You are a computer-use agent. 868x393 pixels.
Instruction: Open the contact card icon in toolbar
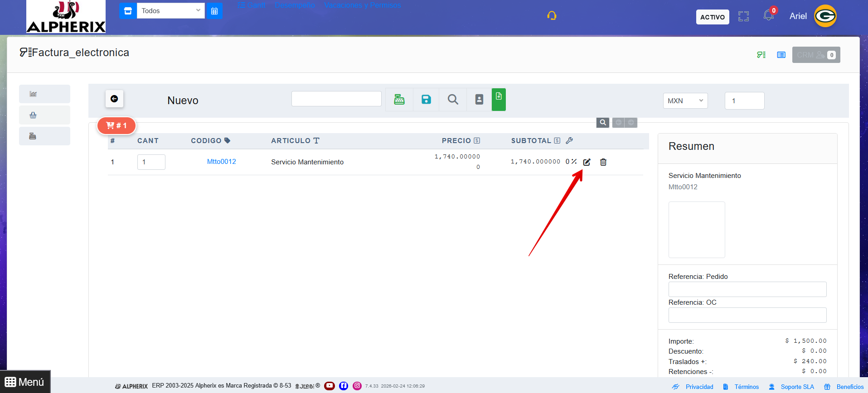pyautogui.click(x=479, y=100)
